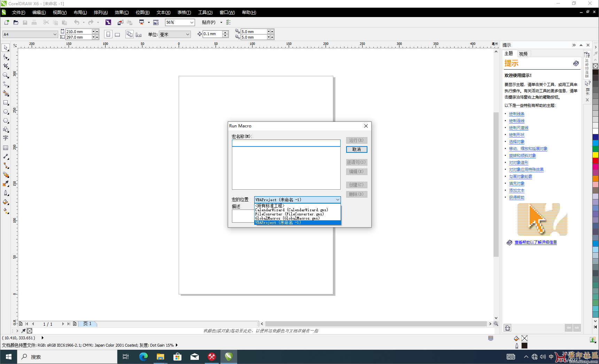Select the Ellipse tool
599x364 pixels.
pyautogui.click(x=6, y=112)
